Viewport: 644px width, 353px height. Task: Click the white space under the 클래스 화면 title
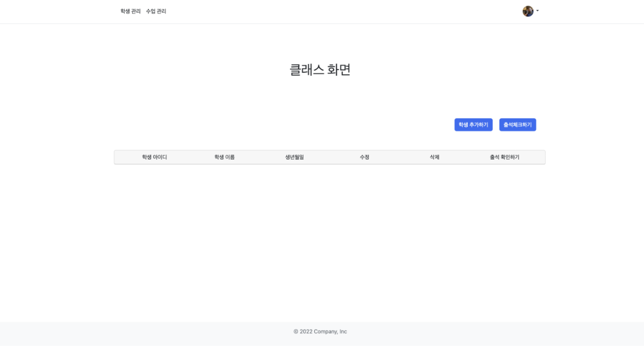coord(320,96)
